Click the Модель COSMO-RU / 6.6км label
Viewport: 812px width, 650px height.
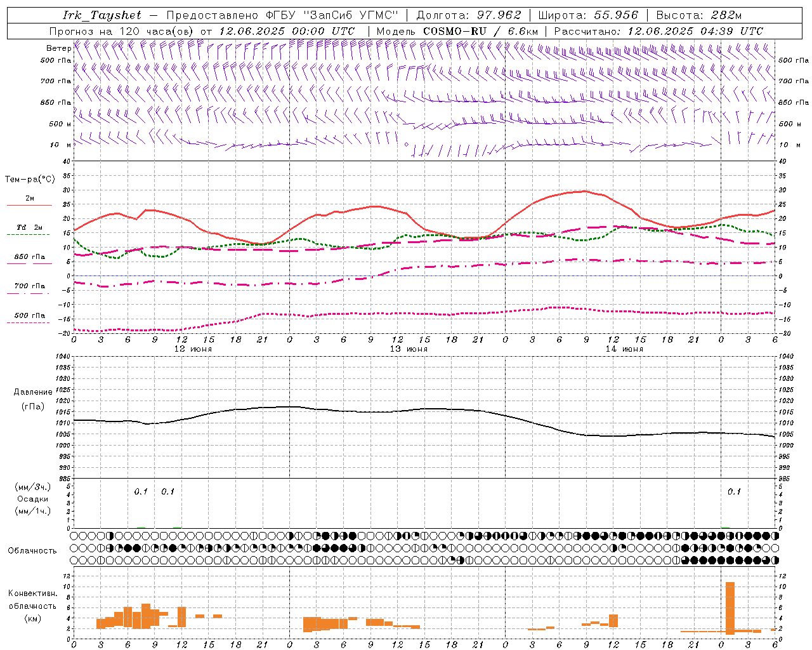coord(457,31)
